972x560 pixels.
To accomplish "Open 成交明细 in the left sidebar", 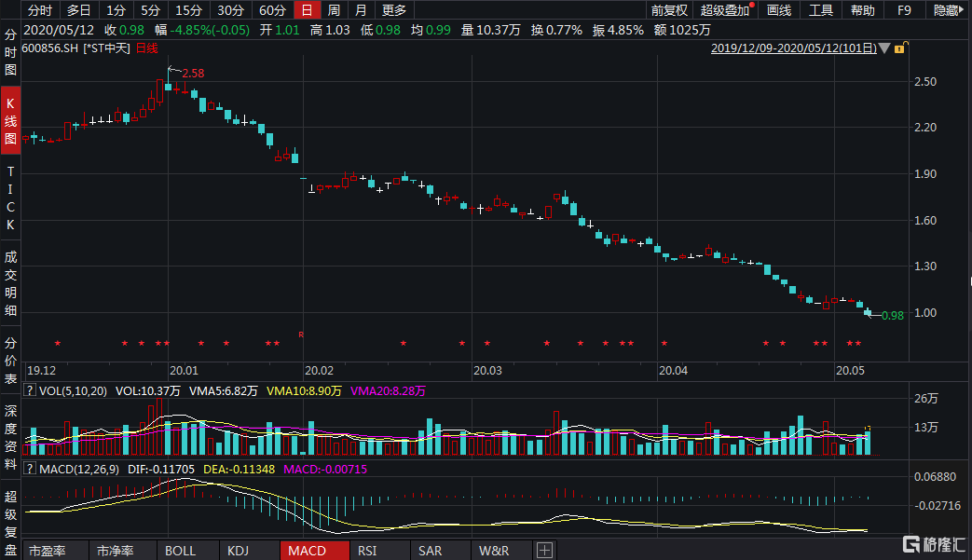I will tap(10, 283).
